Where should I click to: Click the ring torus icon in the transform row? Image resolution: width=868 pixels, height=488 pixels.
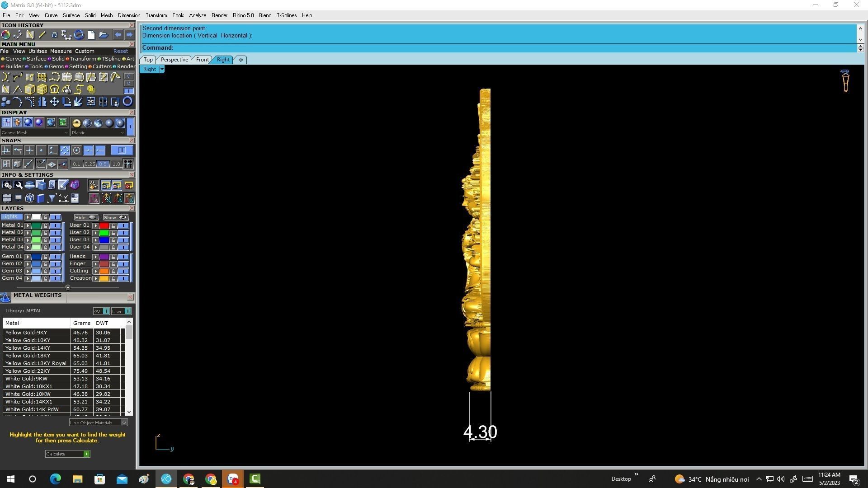pyautogui.click(x=127, y=102)
